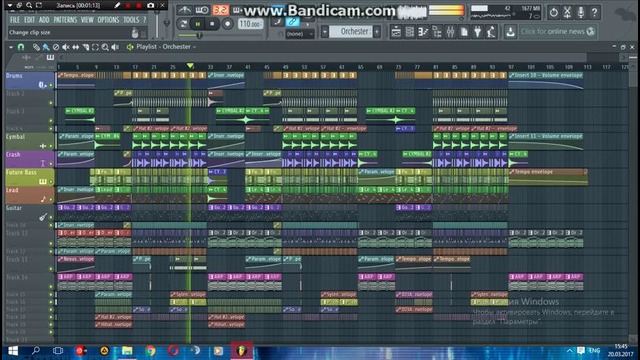
Task: Open File Explorer from the taskbar
Action: pyautogui.click(x=127, y=351)
